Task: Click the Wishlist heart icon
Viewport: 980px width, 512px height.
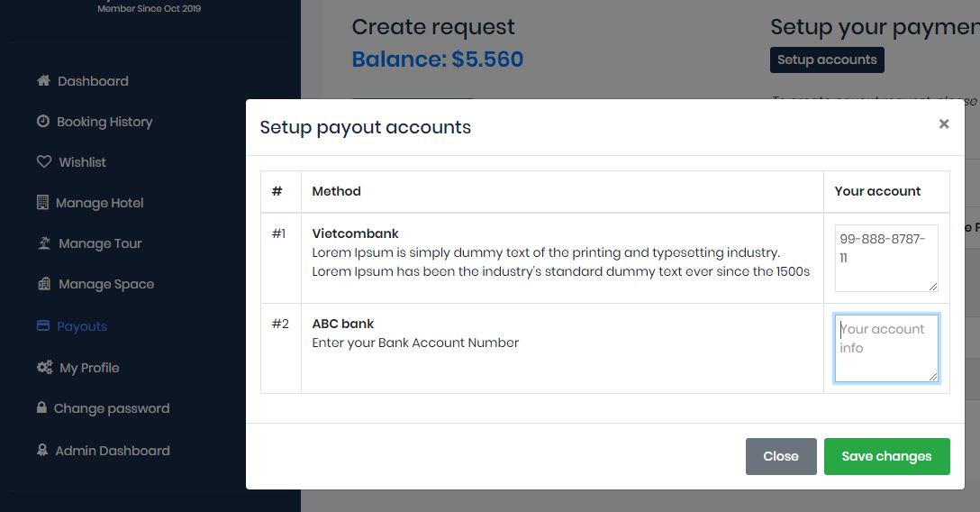Action: 43,162
